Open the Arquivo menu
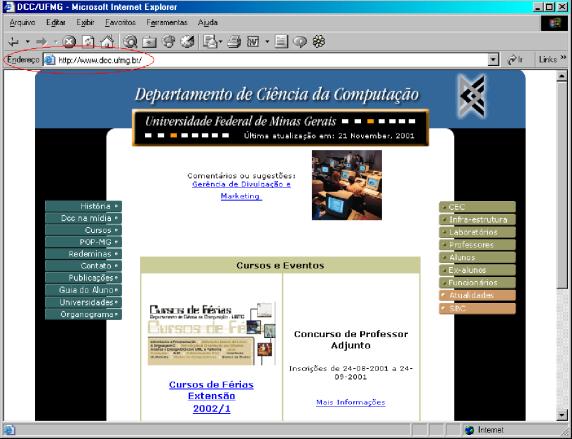The image size is (572, 439). coord(22,23)
